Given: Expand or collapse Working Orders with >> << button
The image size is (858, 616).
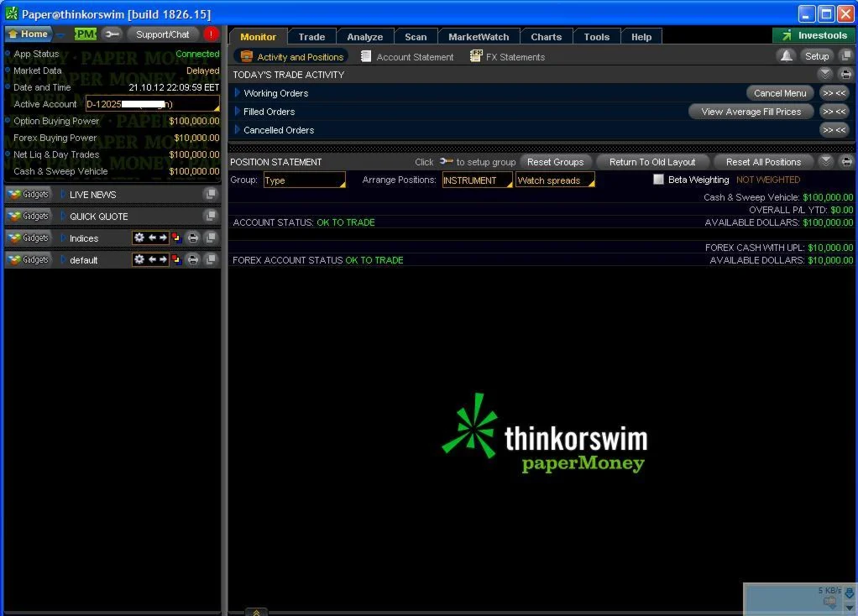Looking at the screenshot, I should [834, 93].
